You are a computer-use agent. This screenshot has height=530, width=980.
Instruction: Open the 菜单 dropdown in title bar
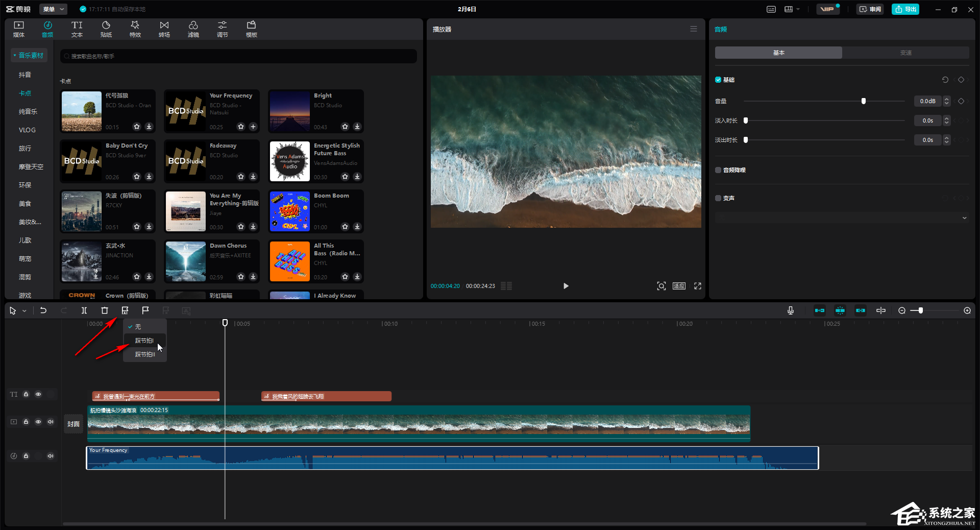click(x=54, y=9)
